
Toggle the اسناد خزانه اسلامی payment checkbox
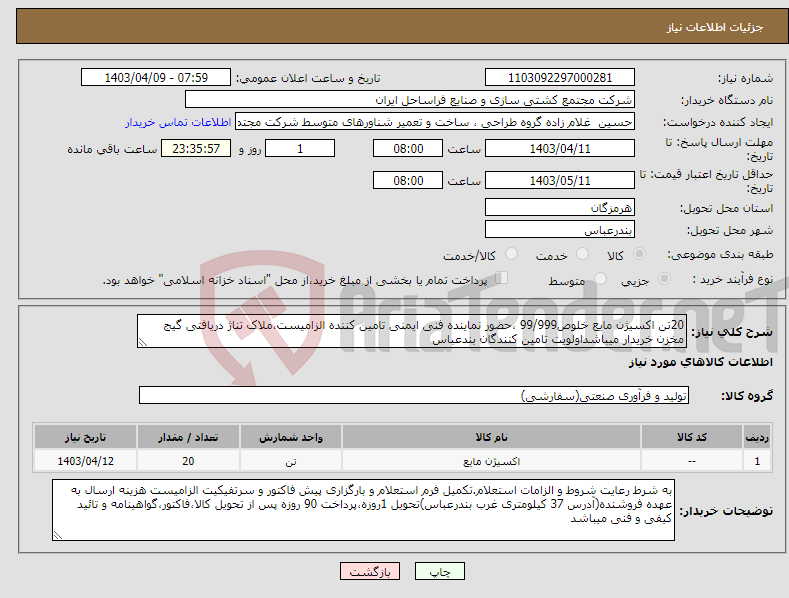coord(502,277)
